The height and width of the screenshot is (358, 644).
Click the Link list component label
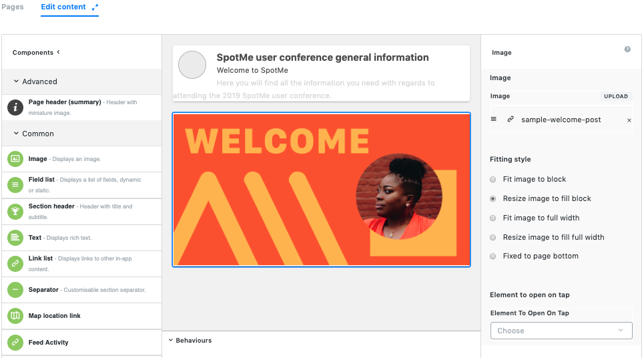[x=40, y=258]
